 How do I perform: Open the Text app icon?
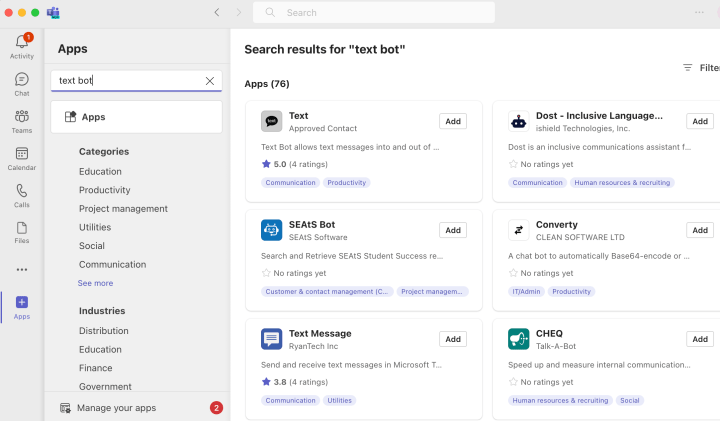click(271, 121)
